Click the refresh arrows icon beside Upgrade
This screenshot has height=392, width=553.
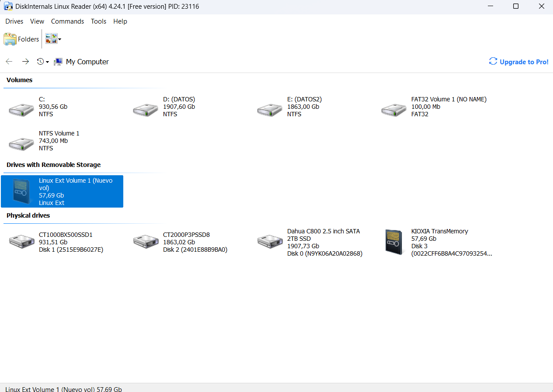pos(493,61)
